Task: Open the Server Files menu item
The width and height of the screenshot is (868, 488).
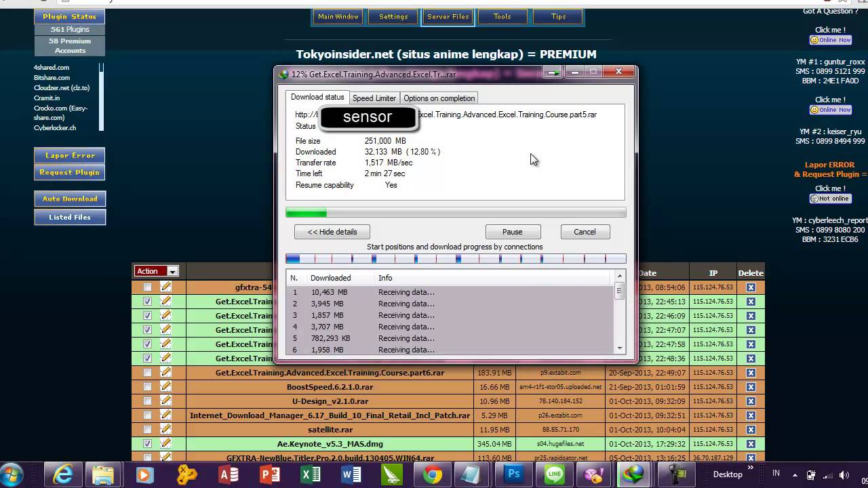Action: click(x=448, y=17)
